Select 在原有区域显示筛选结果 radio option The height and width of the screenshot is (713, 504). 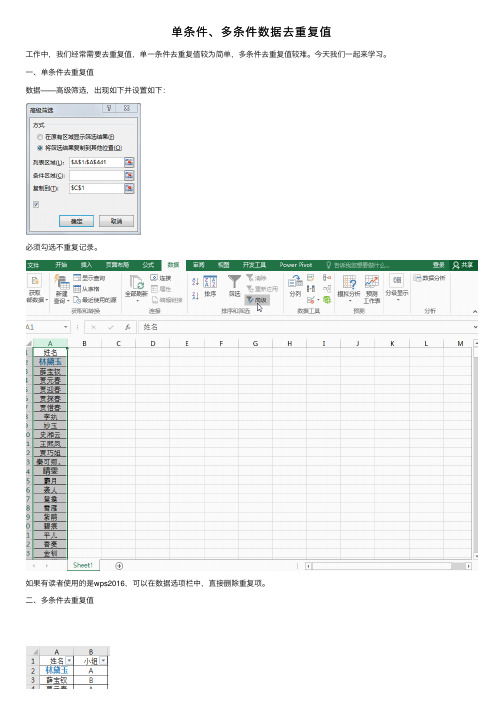(x=40, y=137)
